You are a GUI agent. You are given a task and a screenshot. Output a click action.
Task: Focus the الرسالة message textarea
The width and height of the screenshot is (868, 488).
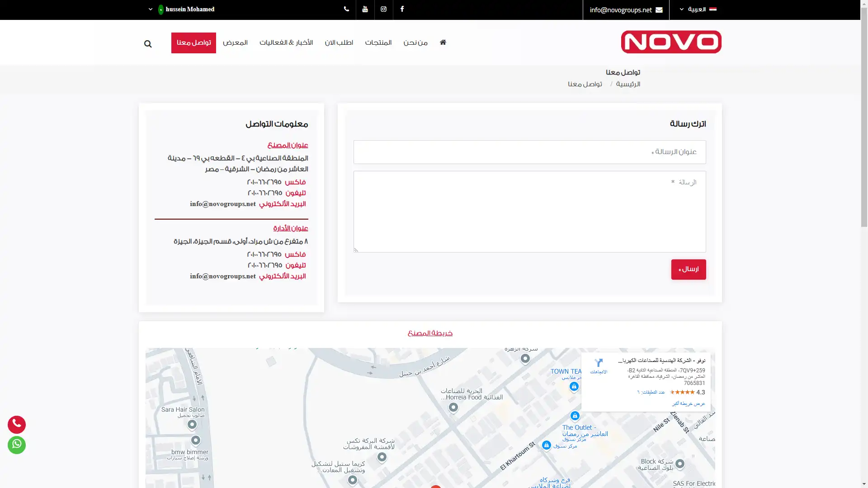(529, 211)
